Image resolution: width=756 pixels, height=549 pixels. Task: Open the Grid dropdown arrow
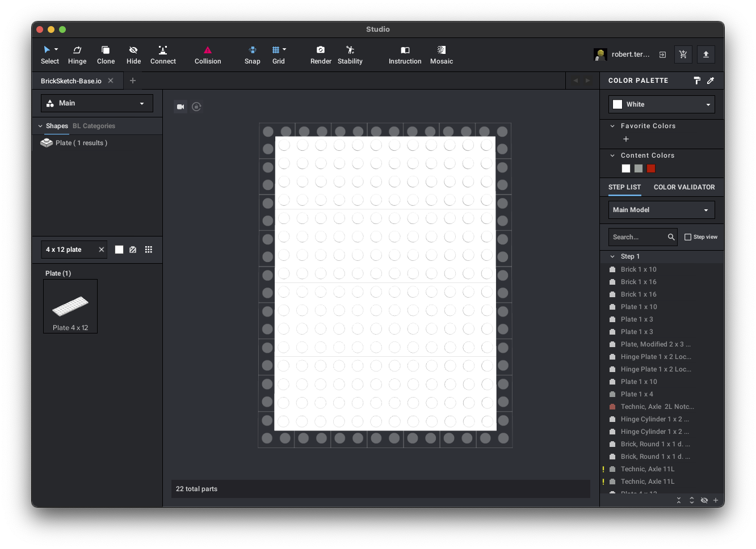pos(284,49)
